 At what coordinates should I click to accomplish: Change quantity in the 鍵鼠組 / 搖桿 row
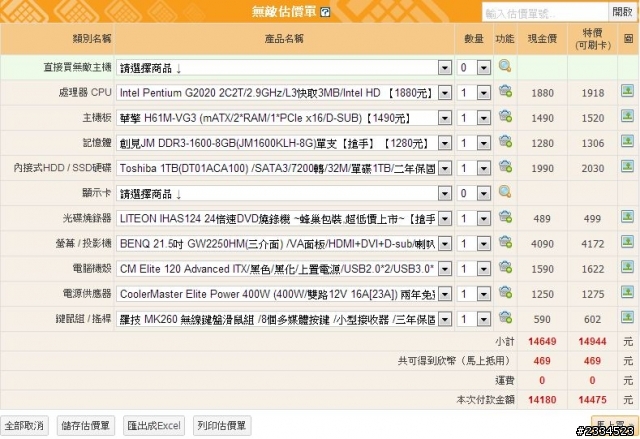coord(473,319)
